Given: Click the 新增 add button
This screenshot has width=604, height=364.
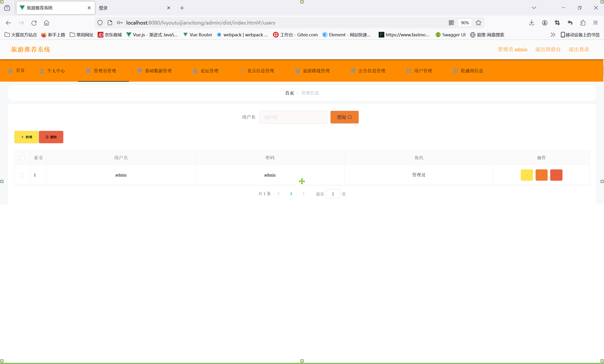Looking at the screenshot, I should click(x=26, y=137).
